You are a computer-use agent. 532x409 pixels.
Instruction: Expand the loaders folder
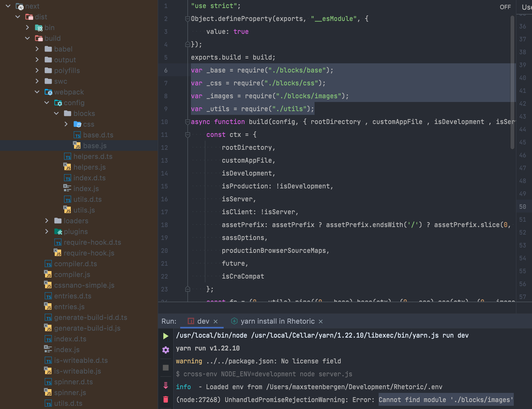point(47,221)
